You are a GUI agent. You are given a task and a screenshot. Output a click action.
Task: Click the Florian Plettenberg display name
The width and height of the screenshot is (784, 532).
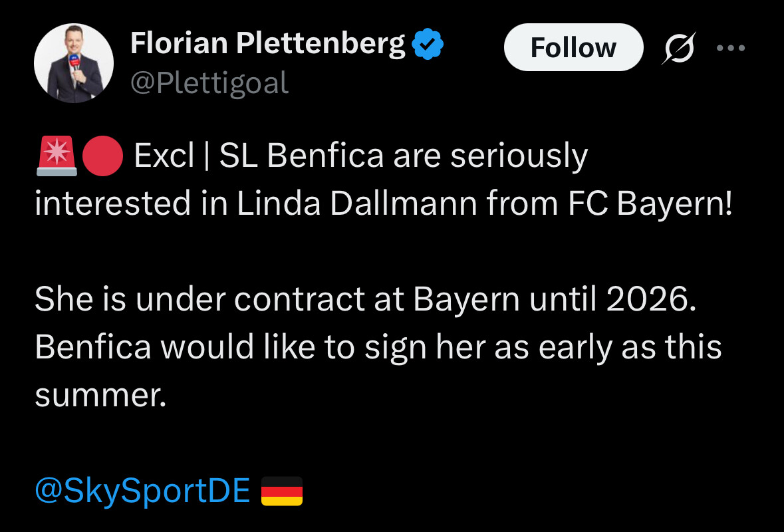tap(268, 43)
